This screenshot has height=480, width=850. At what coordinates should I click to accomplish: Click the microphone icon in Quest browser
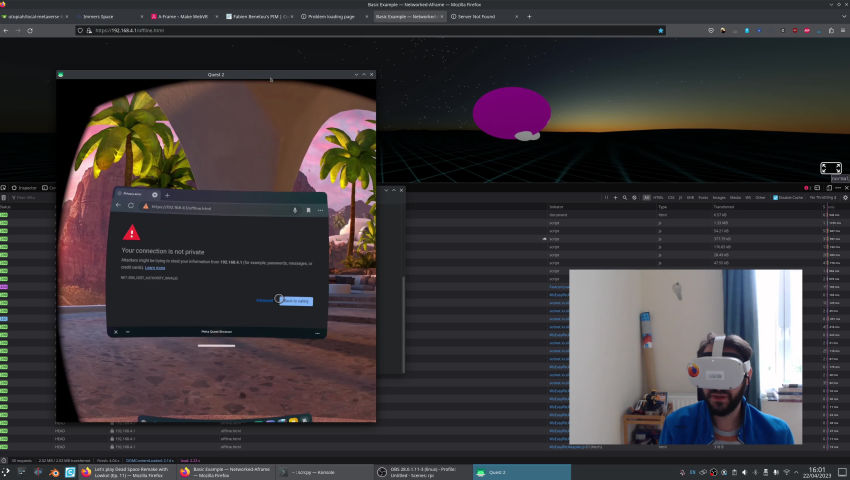295,210
